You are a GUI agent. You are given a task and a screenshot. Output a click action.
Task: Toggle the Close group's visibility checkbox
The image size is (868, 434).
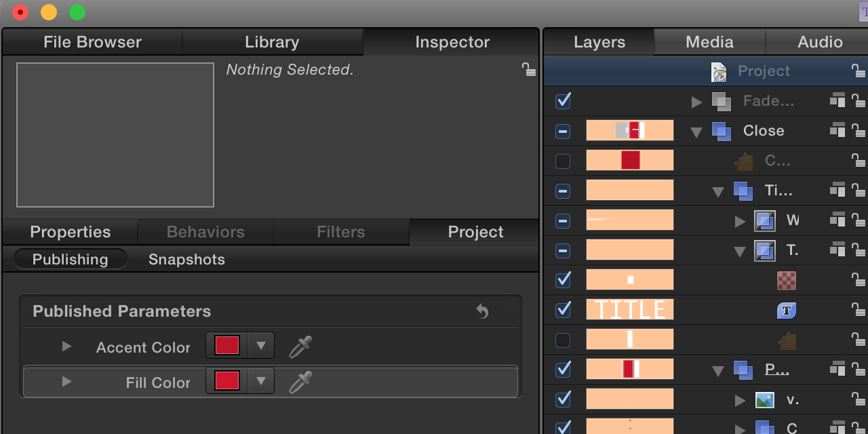(563, 131)
